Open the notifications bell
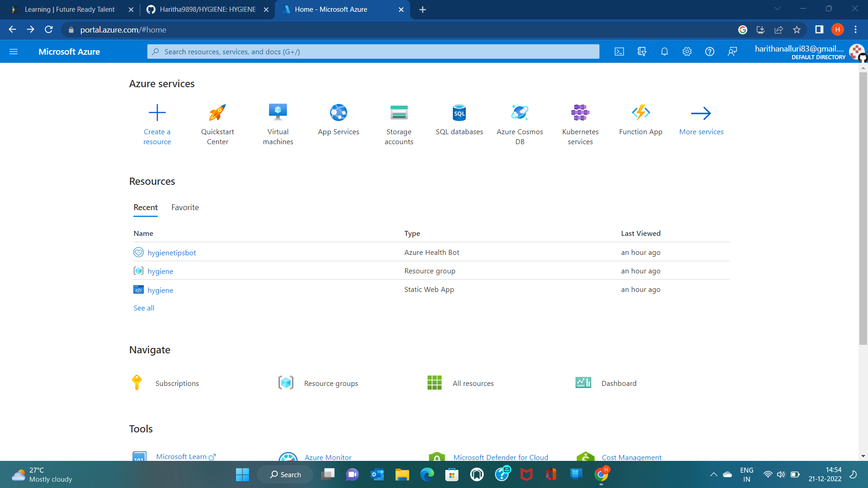Viewport: 868px width, 488px height. (x=665, y=52)
